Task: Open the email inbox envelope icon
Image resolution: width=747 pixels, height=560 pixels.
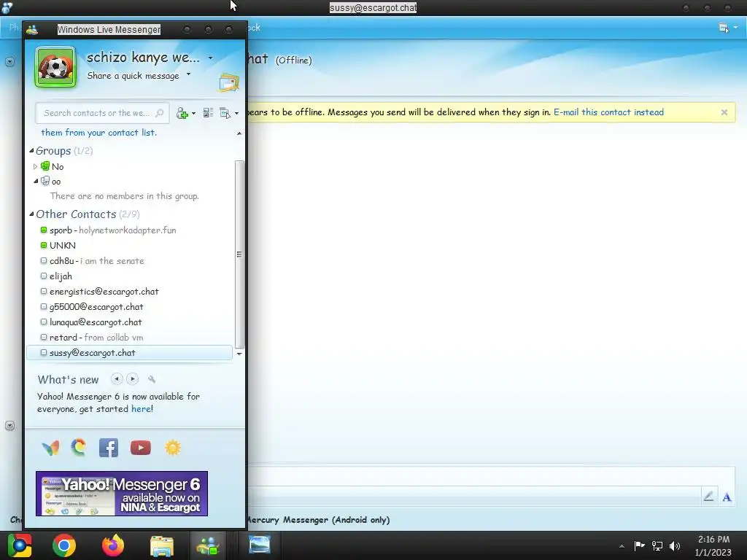Action: pos(228,82)
